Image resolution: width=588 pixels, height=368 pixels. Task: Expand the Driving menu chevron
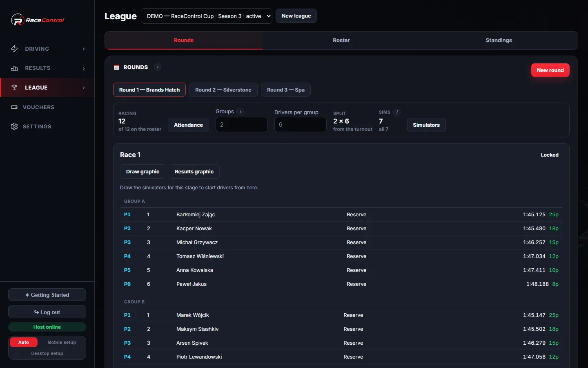[84, 49]
